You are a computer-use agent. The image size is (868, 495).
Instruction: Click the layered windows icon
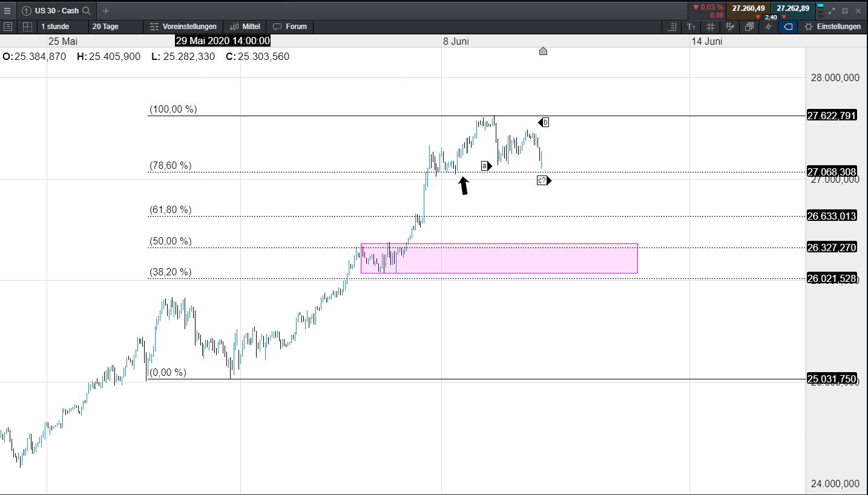[749, 27]
